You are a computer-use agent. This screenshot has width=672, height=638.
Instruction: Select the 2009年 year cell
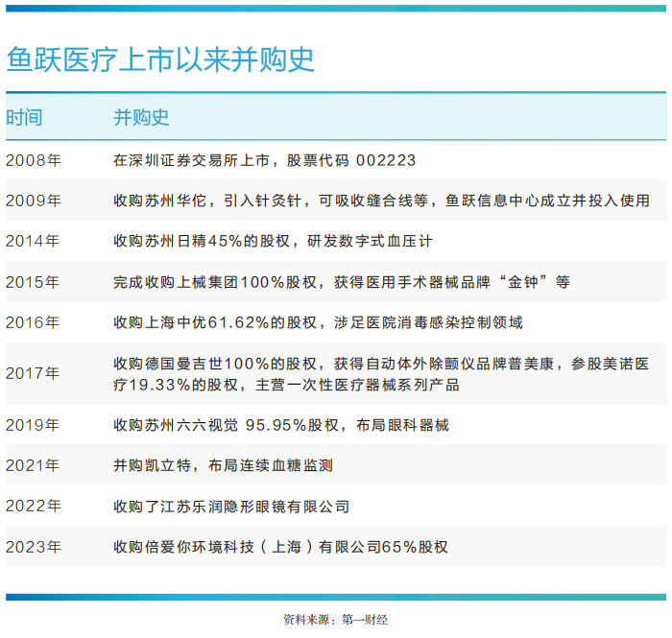click(34, 201)
